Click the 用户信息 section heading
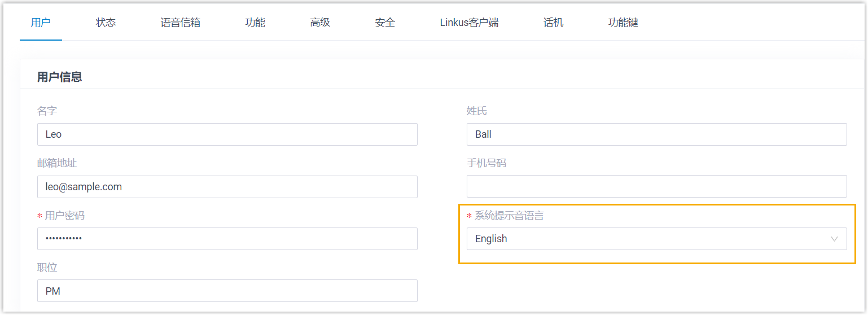Screen dimensions: 868x315 (59, 77)
